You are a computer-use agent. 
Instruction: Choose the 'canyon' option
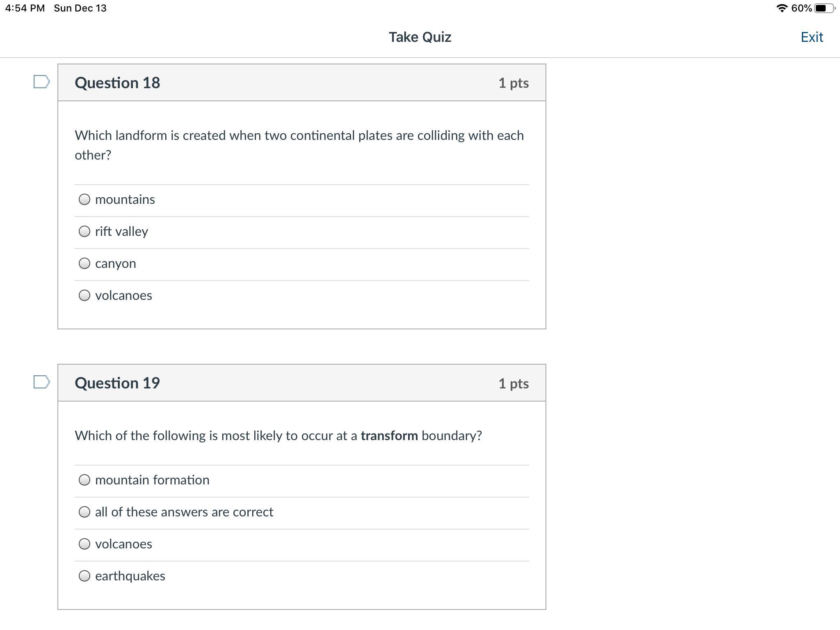point(84,263)
